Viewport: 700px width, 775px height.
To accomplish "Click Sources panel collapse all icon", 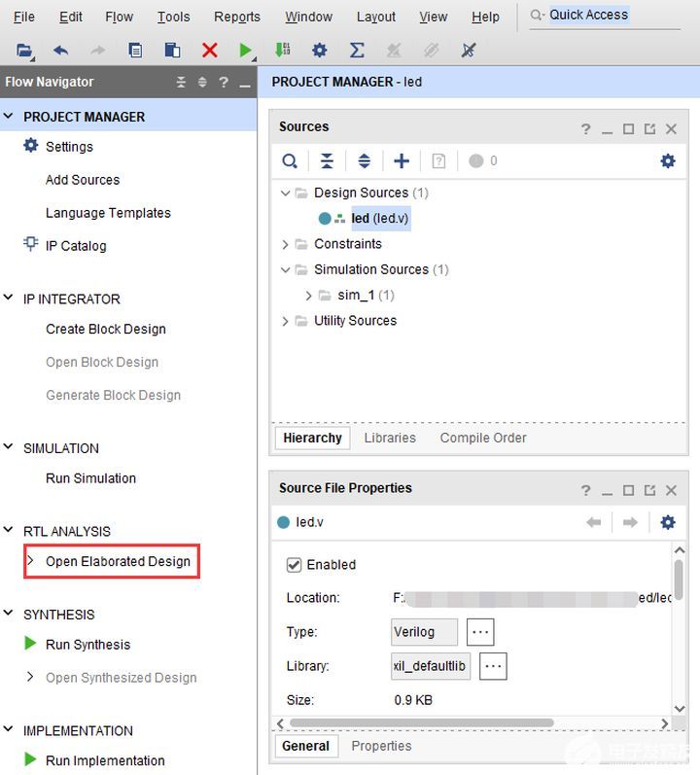I will [327, 161].
